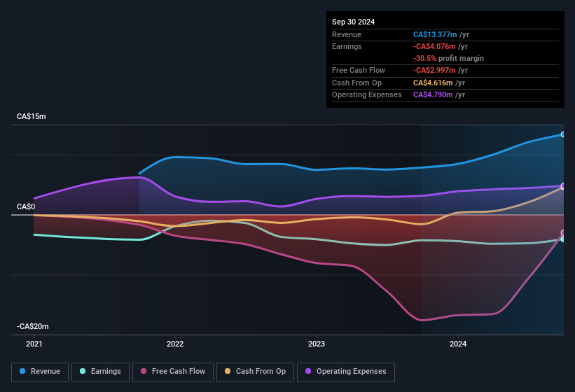The image size is (575, 392).
Task: Click the Free Cash Flow label in tooltip
Action: (359, 70)
